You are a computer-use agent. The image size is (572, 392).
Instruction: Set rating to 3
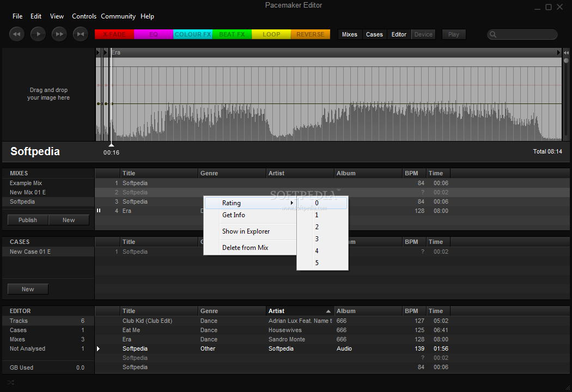tap(322, 239)
